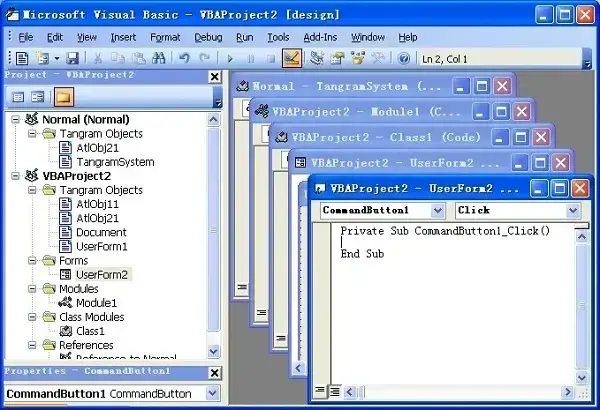
Task: Click the Paste clipboard icon
Action: [138, 59]
